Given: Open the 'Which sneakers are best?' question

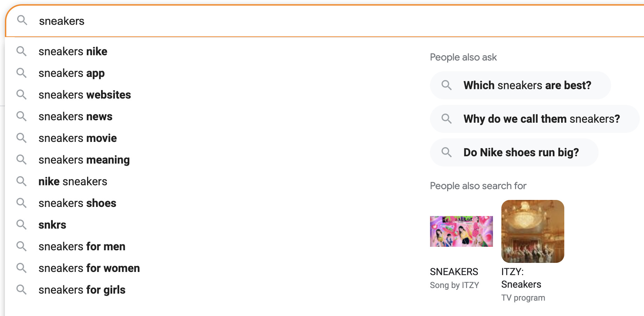Looking at the screenshot, I should (527, 85).
